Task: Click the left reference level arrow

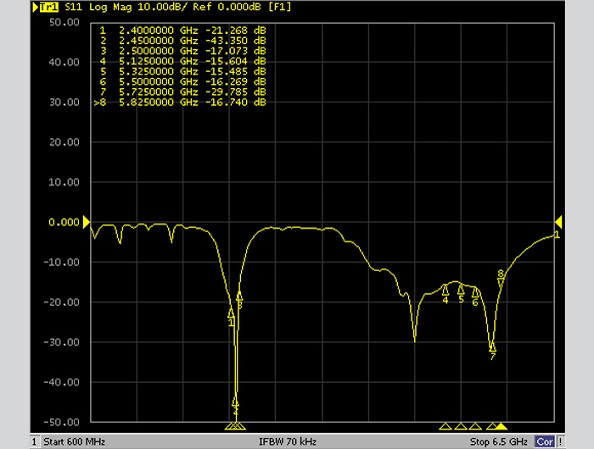Action: 86,222
